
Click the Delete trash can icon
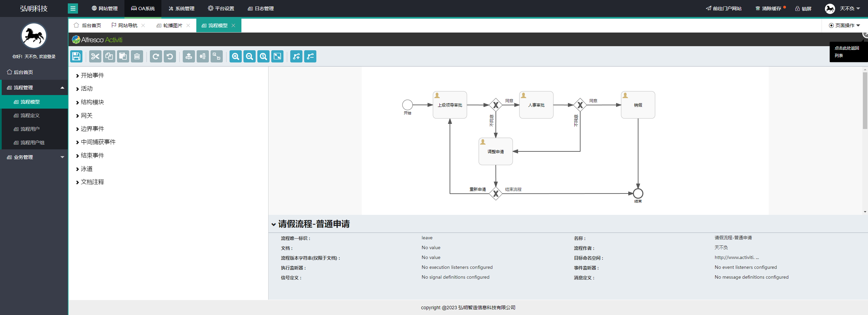coord(137,56)
